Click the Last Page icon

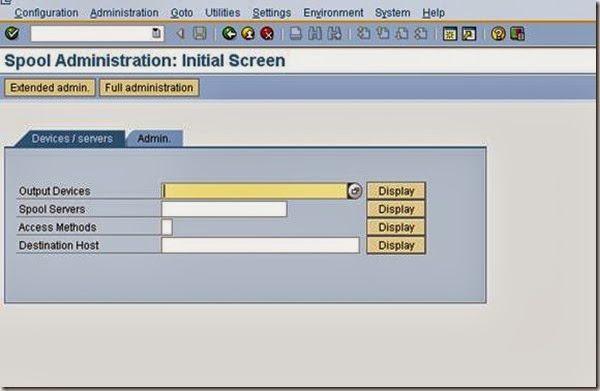[421, 34]
